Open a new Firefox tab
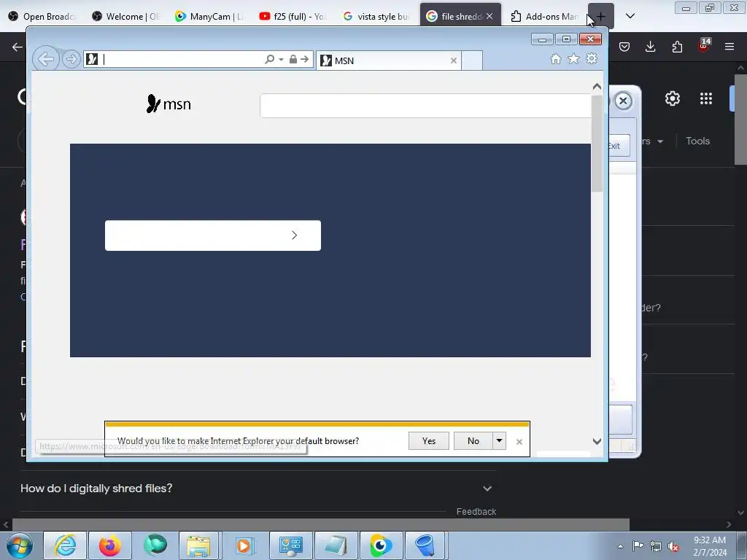Viewport: 747px width, 560px height. pos(601,16)
